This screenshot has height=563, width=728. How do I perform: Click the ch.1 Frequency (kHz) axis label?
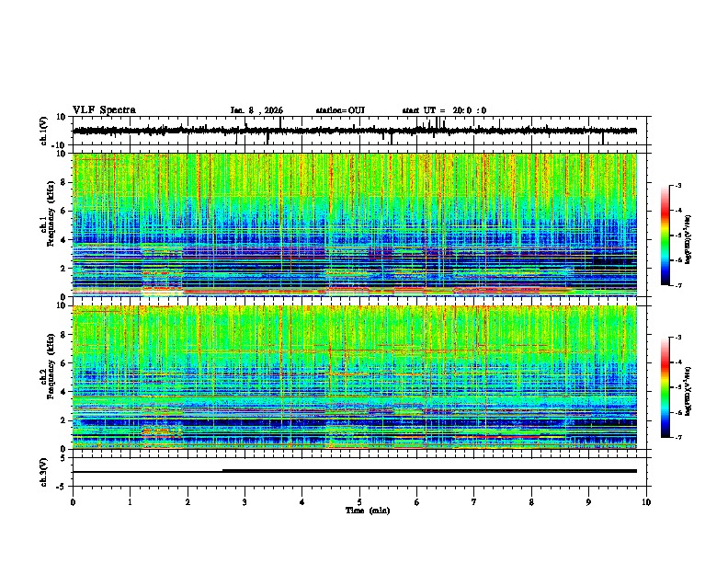48,212
